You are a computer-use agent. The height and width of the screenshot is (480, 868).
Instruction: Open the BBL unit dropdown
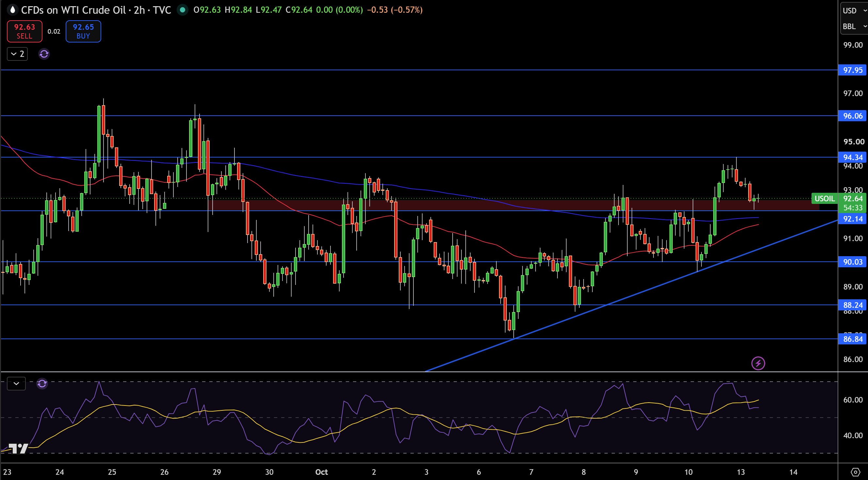coord(854,26)
